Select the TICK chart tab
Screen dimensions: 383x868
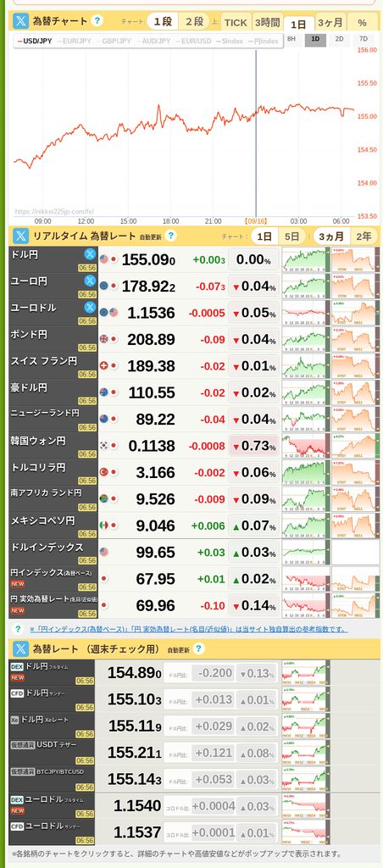236,23
